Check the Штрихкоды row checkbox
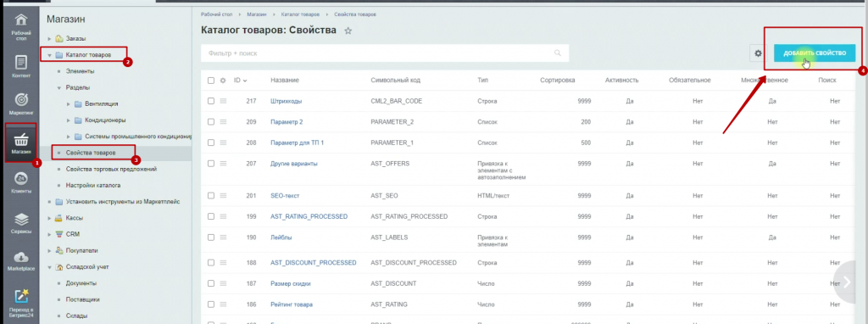 tap(211, 101)
